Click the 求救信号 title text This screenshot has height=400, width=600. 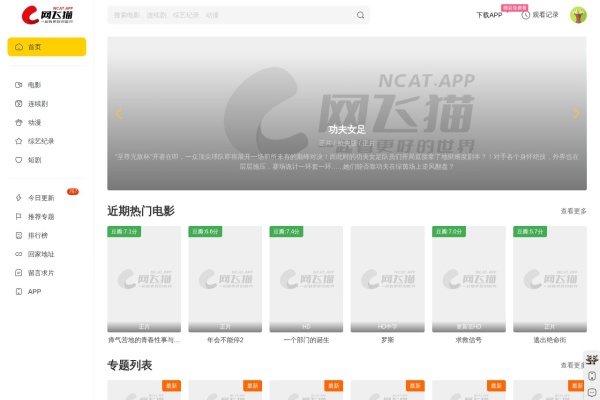469,340
